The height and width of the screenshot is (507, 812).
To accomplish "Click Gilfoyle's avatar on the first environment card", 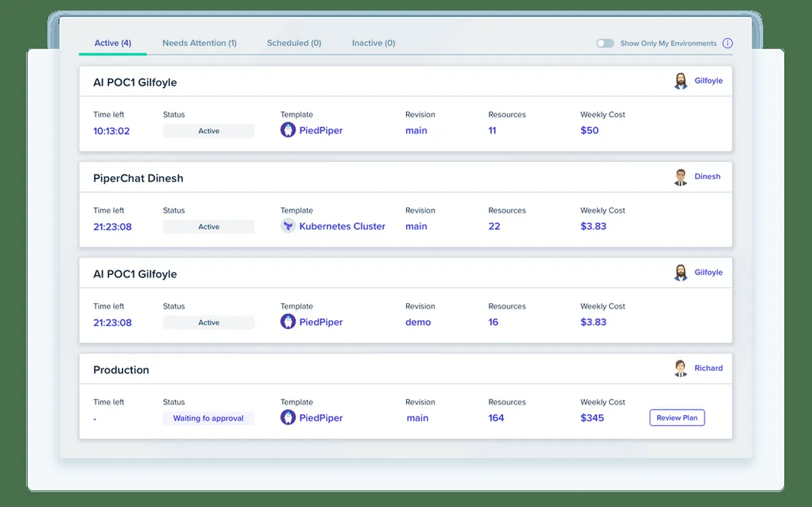I will pyautogui.click(x=681, y=81).
